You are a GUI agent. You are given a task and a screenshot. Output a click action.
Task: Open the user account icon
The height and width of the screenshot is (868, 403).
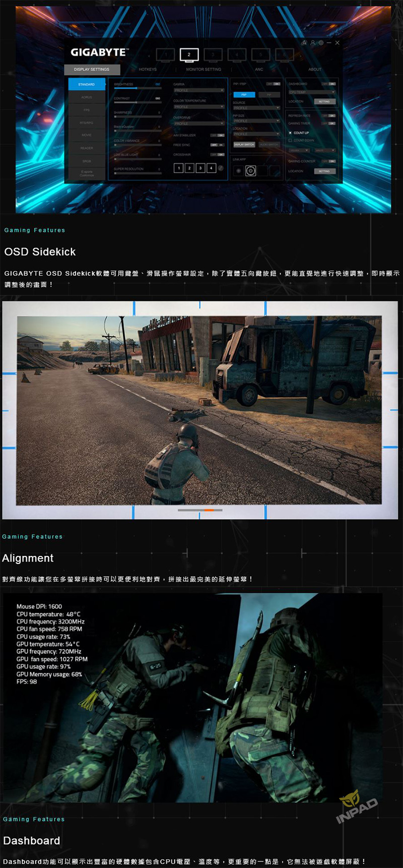pos(313,43)
